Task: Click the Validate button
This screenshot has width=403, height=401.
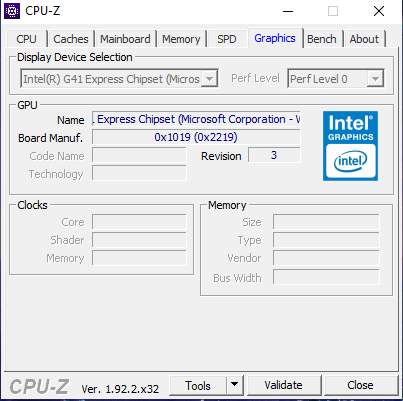Action: point(283,385)
